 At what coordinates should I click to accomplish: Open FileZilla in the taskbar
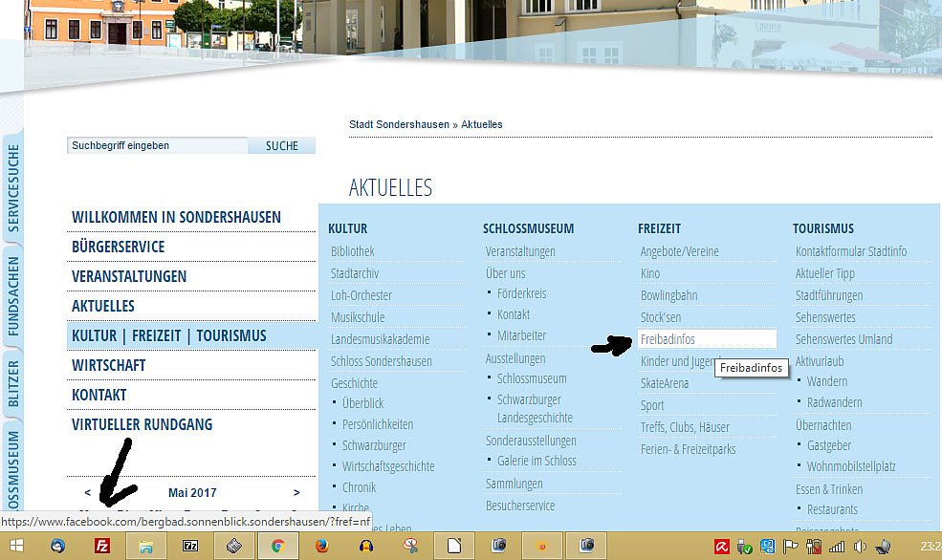(102, 547)
